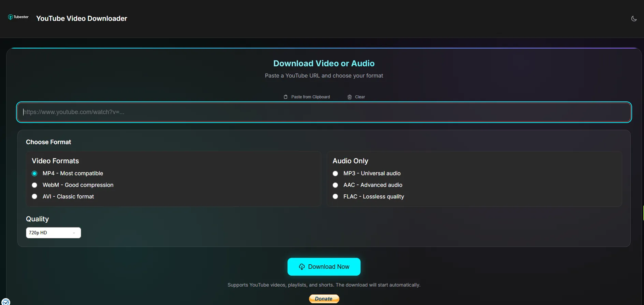This screenshot has height=305, width=644.
Task: Click the checkmark badge icon in bottom-left corner
Action: 6,302
